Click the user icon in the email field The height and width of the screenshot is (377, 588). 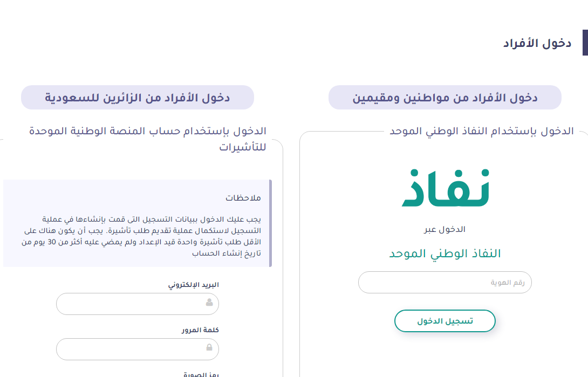(x=209, y=303)
